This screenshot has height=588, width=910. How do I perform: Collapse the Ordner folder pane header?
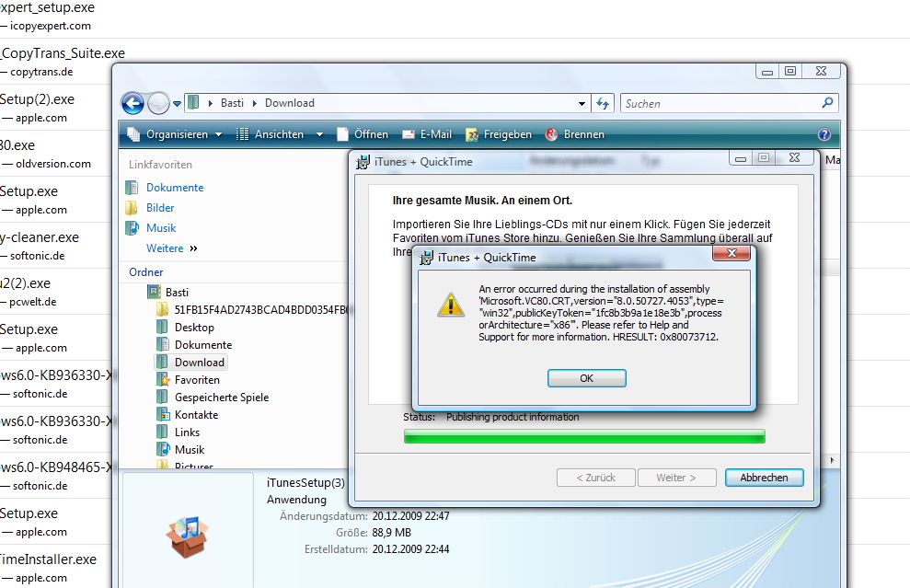tap(145, 272)
